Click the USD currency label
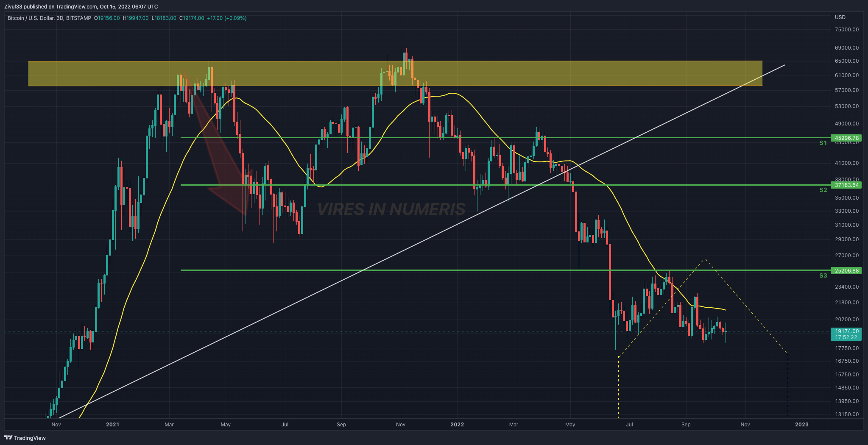This screenshot has height=445, width=868. point(840,17)
